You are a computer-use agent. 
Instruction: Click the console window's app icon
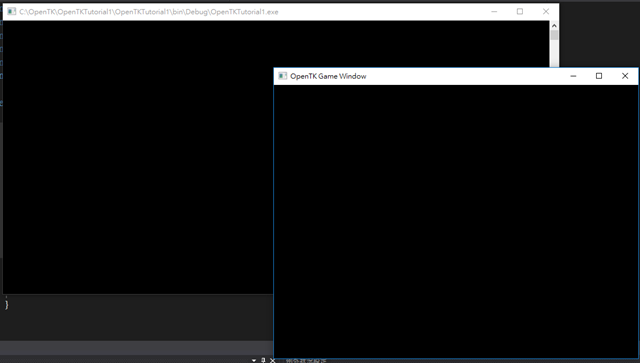pos(12,12)
